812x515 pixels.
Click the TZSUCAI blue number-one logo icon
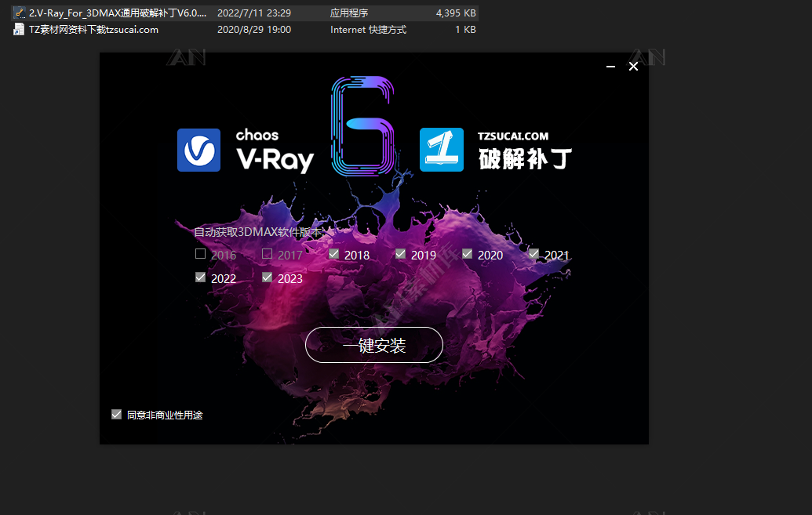point(442,150)
